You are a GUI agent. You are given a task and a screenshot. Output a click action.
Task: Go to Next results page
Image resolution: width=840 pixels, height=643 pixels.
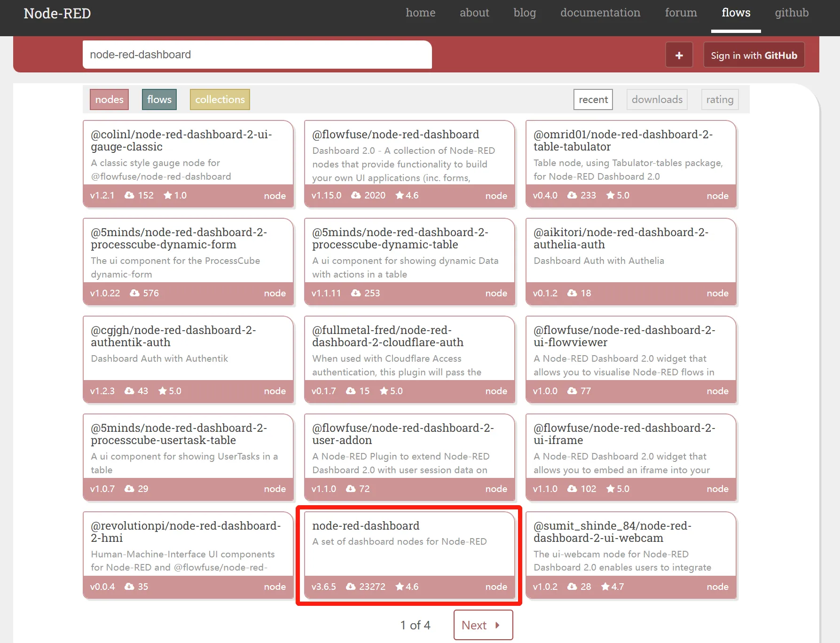click(483, 625)
